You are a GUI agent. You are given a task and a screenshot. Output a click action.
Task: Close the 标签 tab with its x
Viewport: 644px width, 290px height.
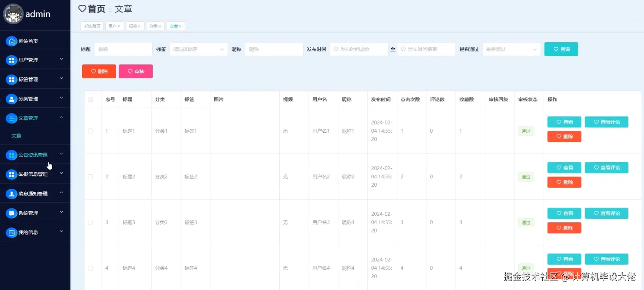(139, 26)
